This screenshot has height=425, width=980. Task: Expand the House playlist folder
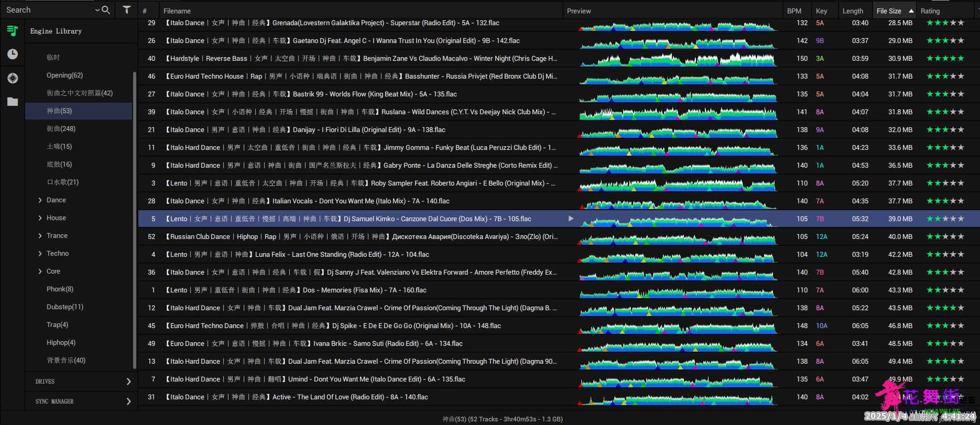coord(40,218)
